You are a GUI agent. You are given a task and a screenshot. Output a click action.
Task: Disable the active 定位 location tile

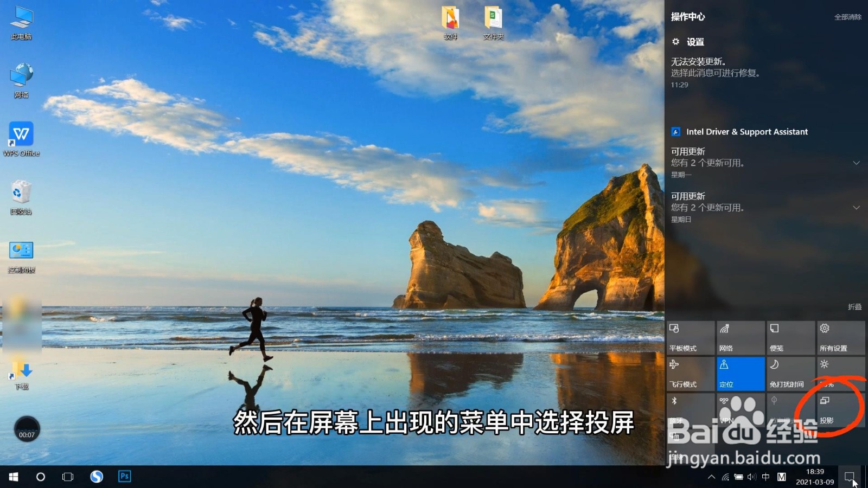pos(740,374)
